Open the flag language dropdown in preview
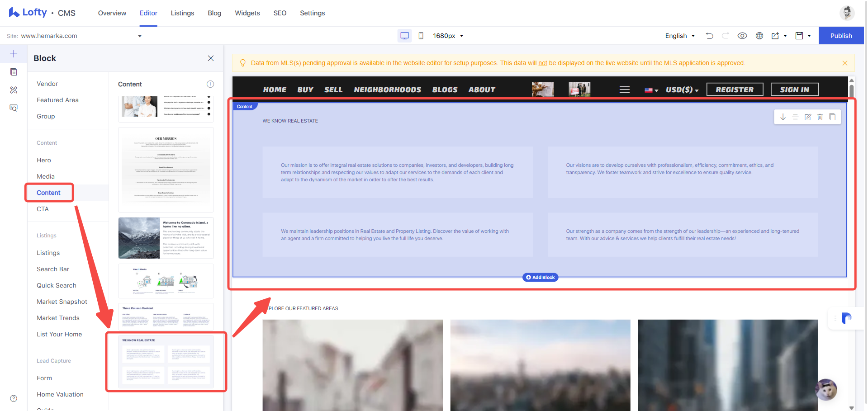 651,90
